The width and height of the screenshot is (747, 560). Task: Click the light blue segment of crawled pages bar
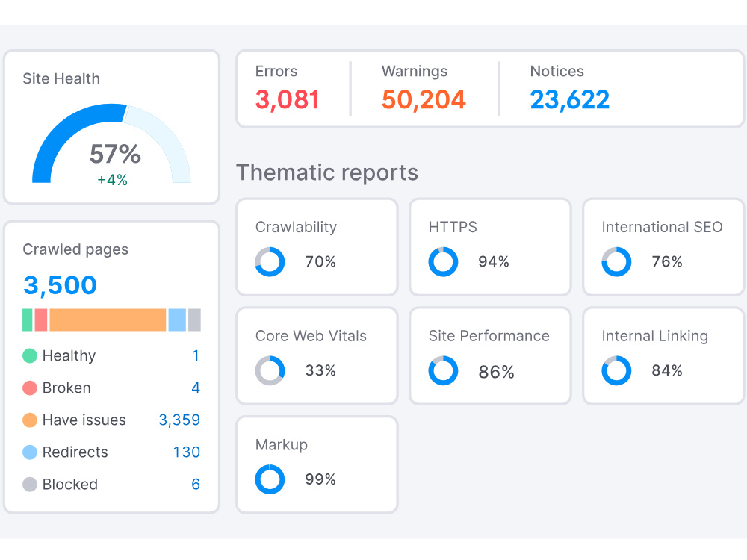pyautogui.click(x=177, y=320)
